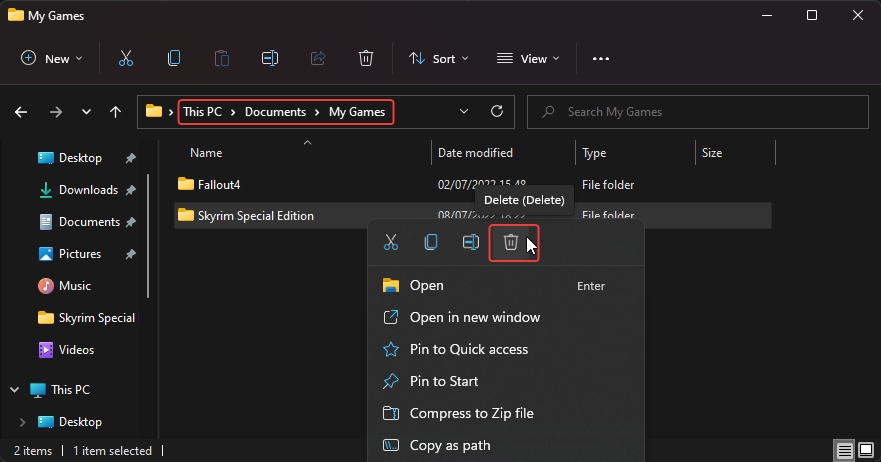This screenshot has height=462, width=881.
Task: Open the Sort dropdown menu
Action: coord(438,59)
